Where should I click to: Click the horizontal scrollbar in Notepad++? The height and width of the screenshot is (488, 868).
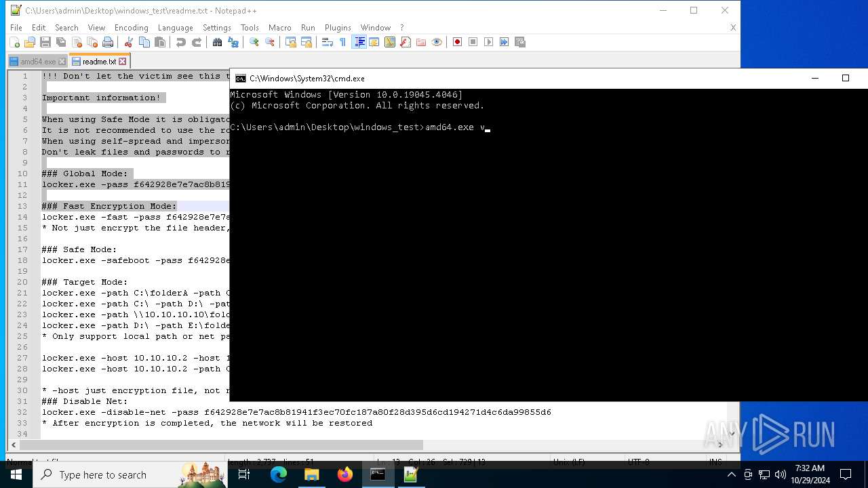click(221, 445)
